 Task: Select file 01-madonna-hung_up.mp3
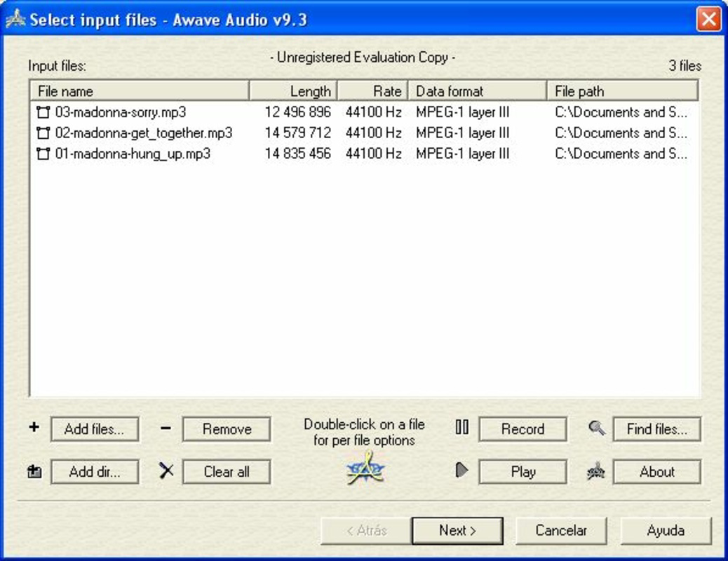[133, 154]
